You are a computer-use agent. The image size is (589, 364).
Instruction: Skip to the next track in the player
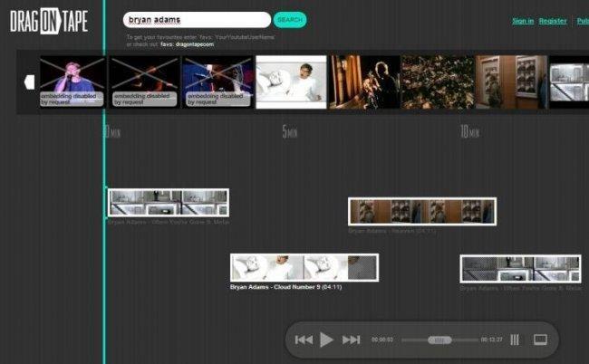[x=352, y=340]
